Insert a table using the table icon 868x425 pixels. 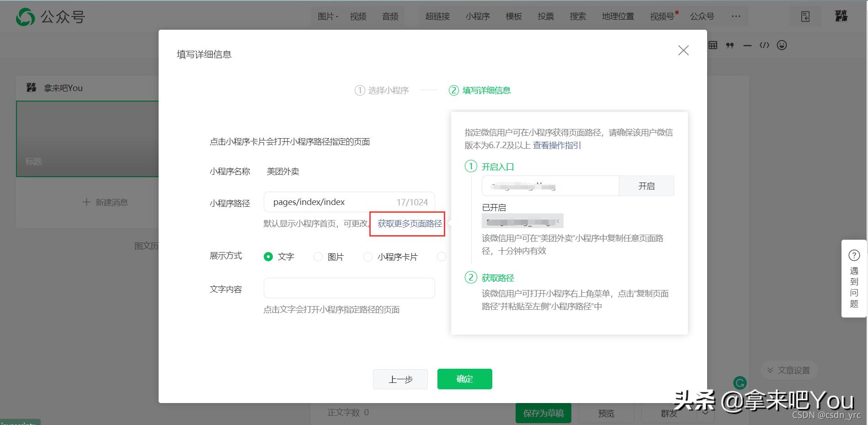(x=712, y=45)
